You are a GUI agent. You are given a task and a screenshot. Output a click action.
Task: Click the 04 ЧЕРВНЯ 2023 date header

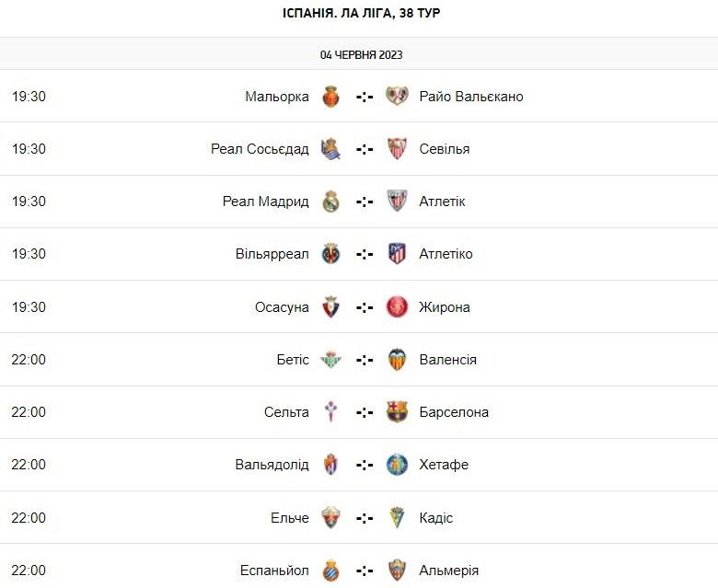click(x=361, y=54)
